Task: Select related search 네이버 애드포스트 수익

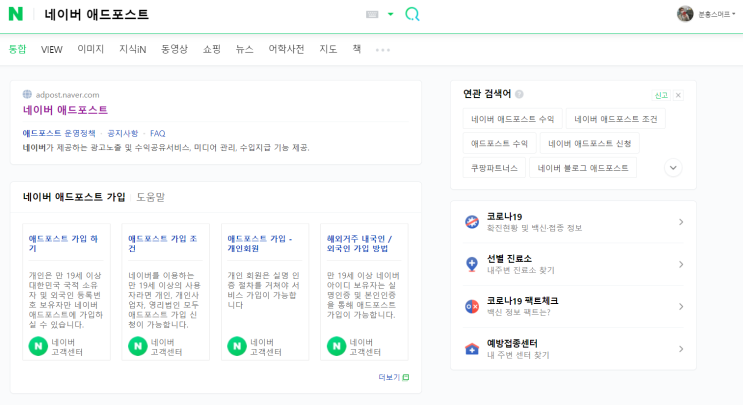Action: pyautogui.click(x=513, y=119)
